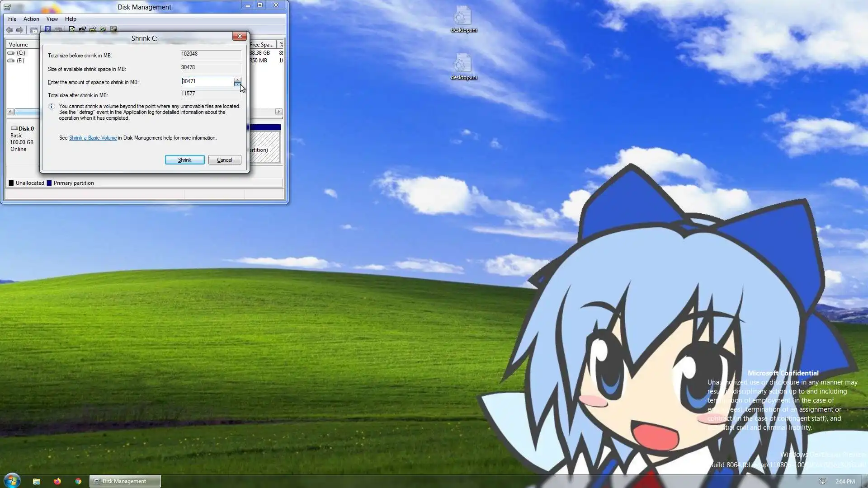
Task: Cancel the Shrink C: dialog
Action: coord(225,160)
